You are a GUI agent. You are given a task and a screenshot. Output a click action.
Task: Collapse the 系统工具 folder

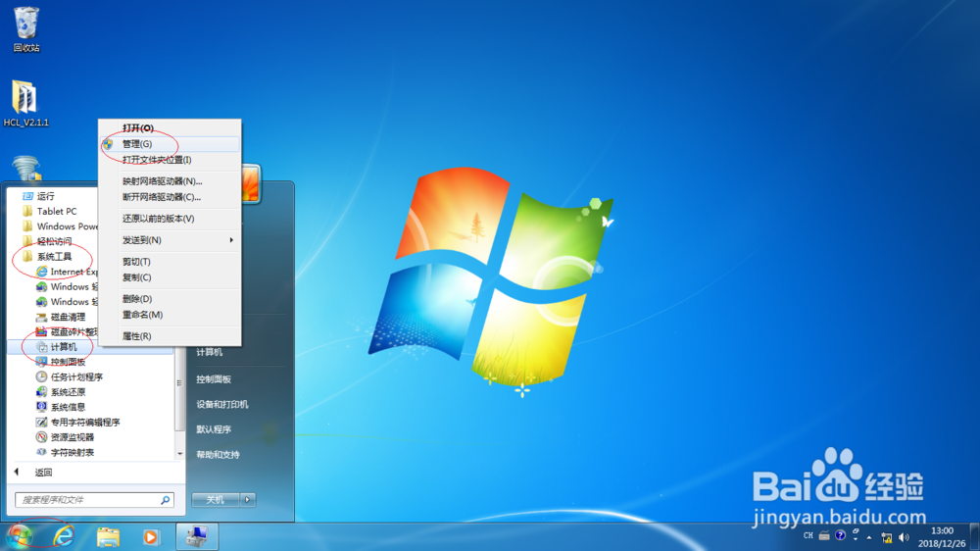click(x=53, y=257)
